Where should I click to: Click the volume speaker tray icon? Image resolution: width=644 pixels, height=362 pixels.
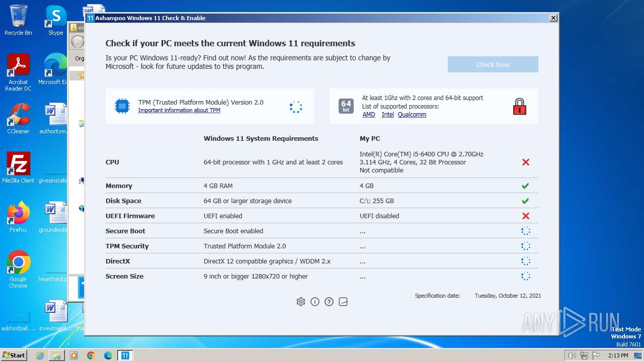pyautogui.click(x=572, y=355)
